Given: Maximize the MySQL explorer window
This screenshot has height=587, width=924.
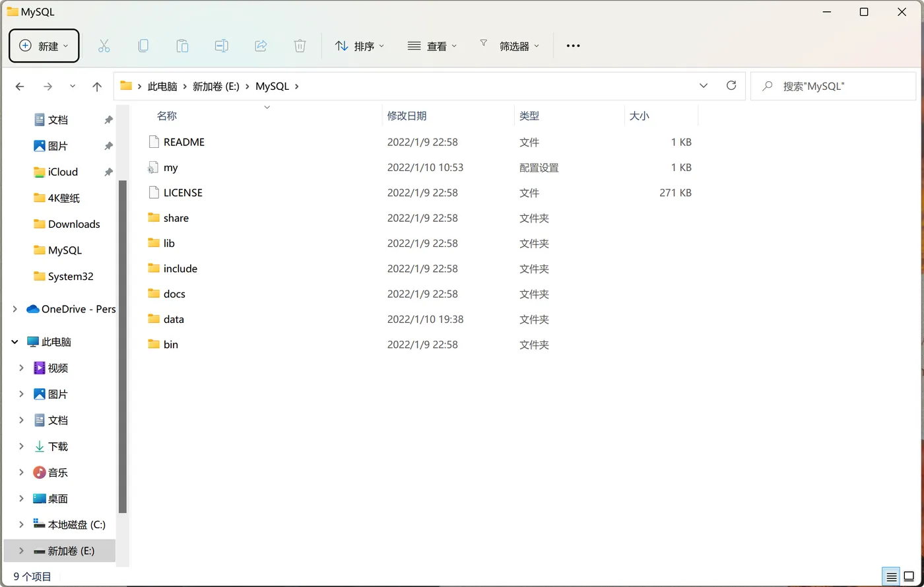Looking at the screenshot, I should point(864,12).
